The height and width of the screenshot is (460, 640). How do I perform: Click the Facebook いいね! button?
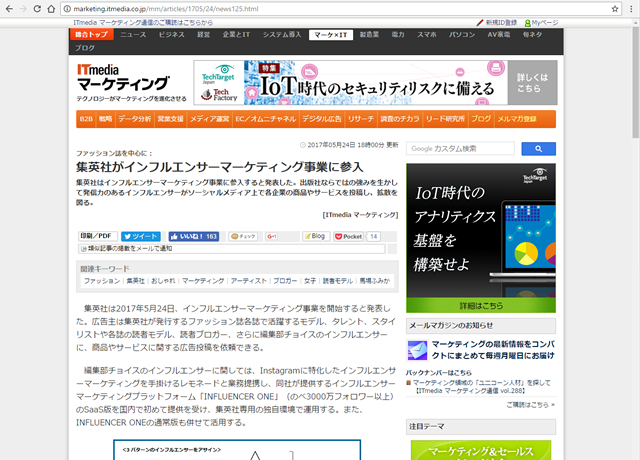coord(192,236)
